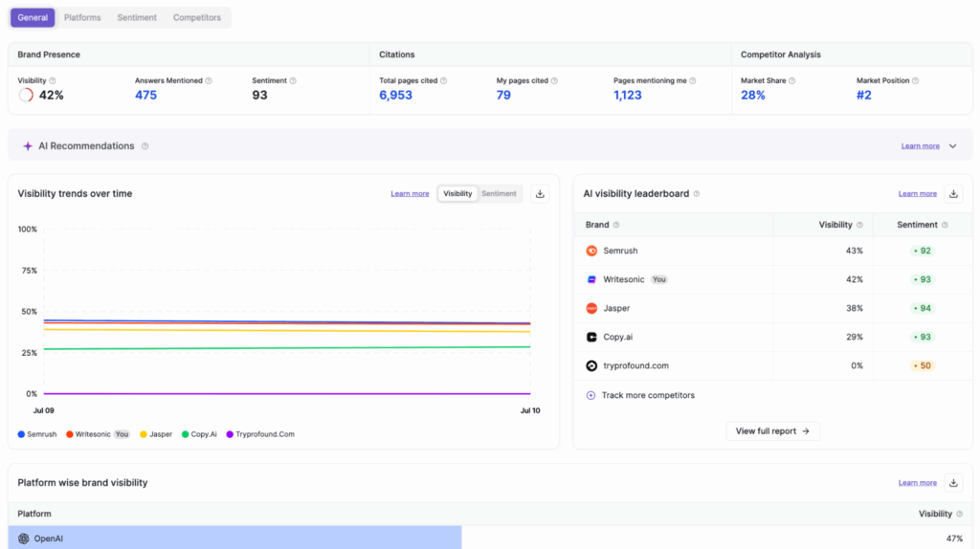Click the My pages cited info icon

point(554,80)
